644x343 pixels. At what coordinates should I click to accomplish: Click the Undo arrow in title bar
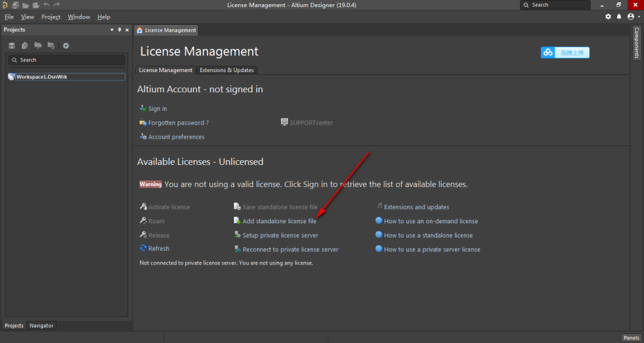click(x=47, y=5)
